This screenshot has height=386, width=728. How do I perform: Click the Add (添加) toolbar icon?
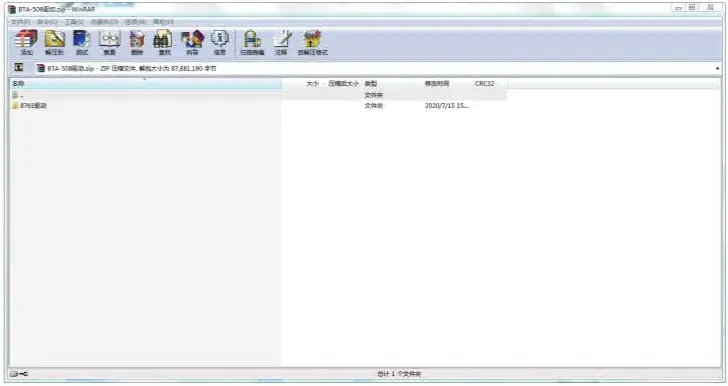(26, 42)
